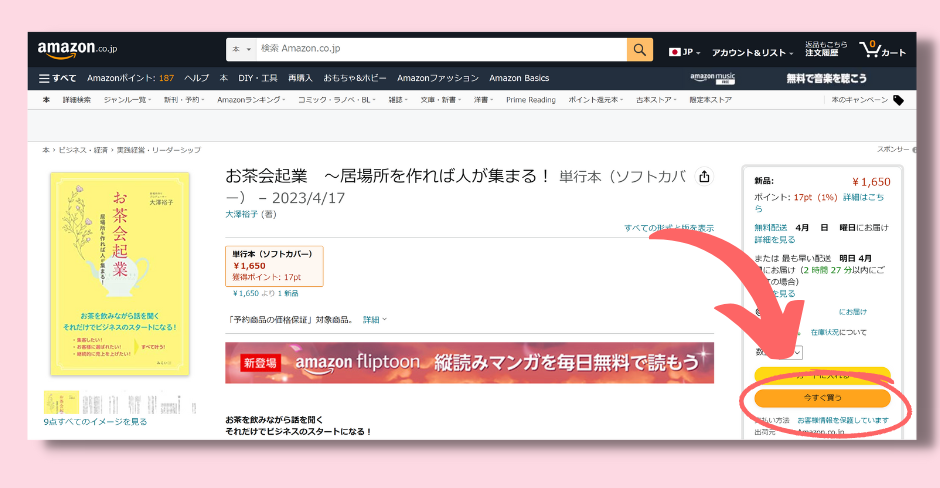Click the amazon music logo

coord(712,78)
